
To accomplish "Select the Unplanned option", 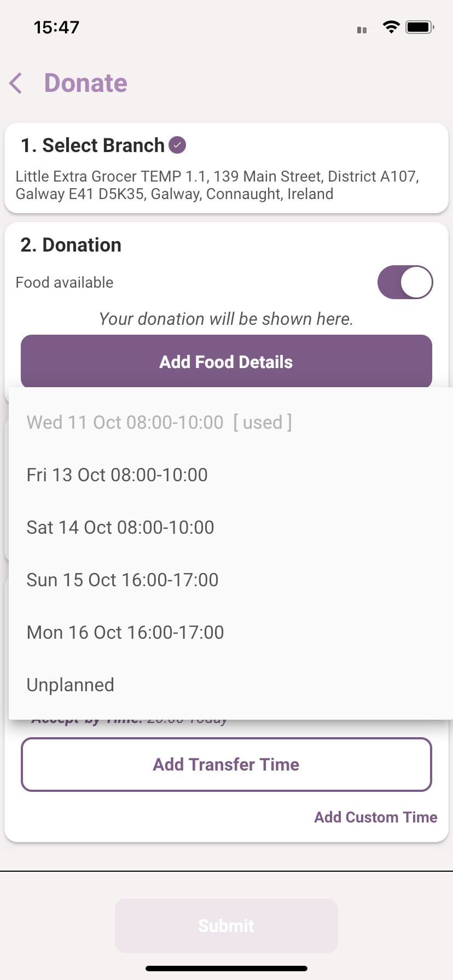I will coord(71,685).
